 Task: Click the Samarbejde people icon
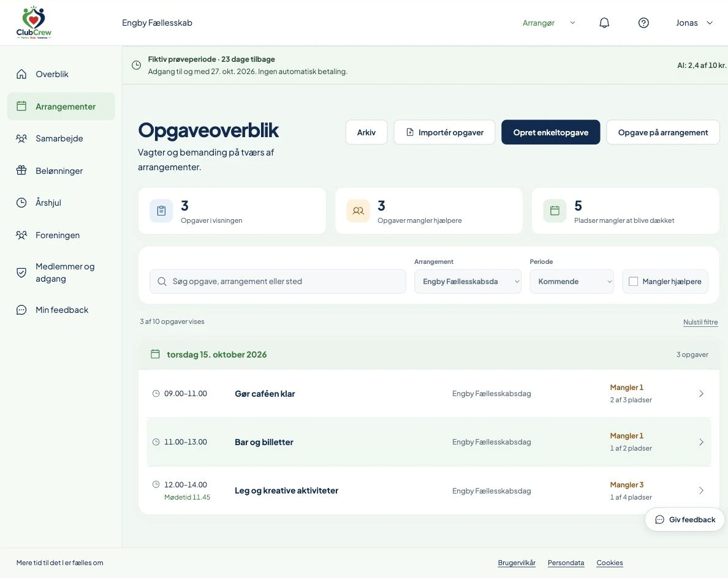(x=21, y=138)
